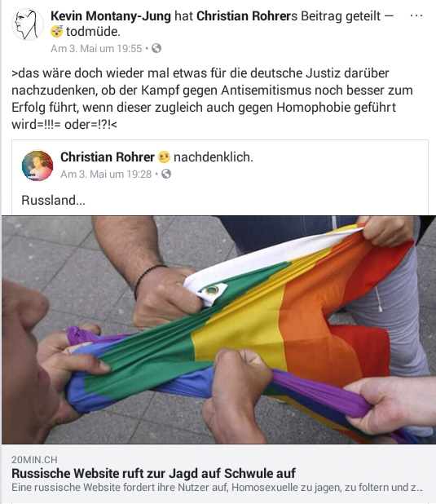Click the globe icon beside 19:55
The image size is (436, 504).
pos(156,48)
